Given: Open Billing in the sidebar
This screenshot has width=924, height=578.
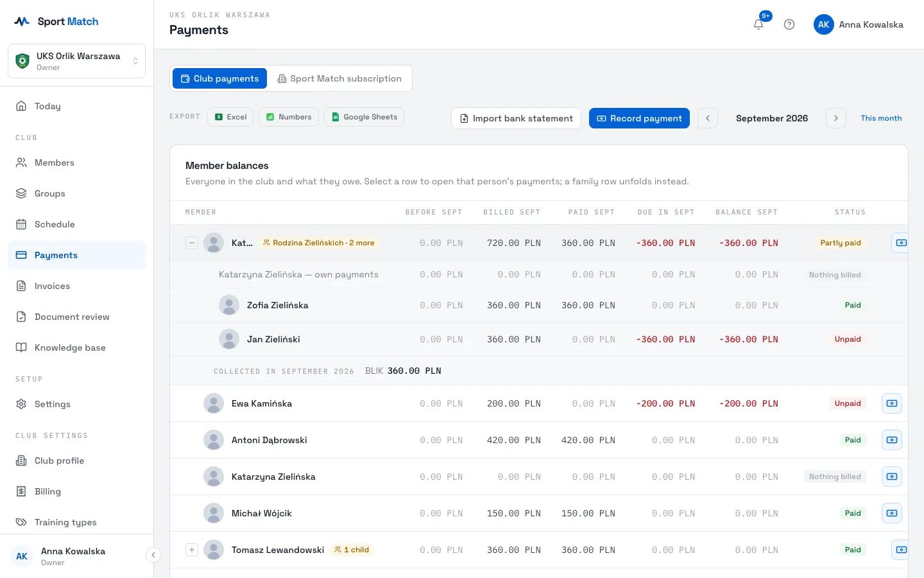Looking at the screenshot, I should coord(77,491).
